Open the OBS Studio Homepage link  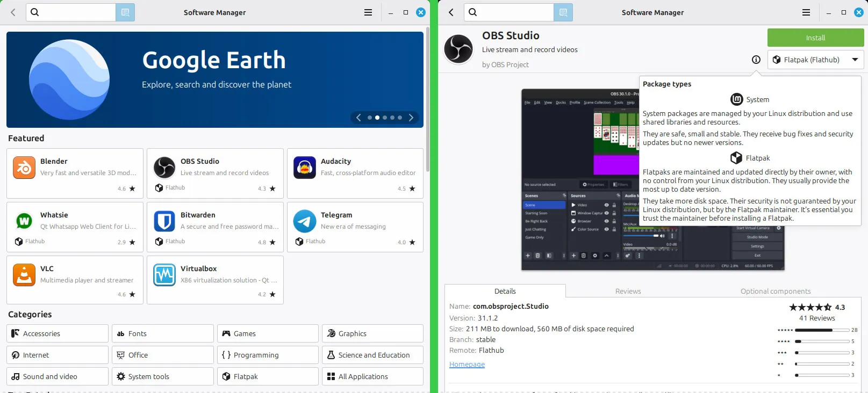coord(467,365)
